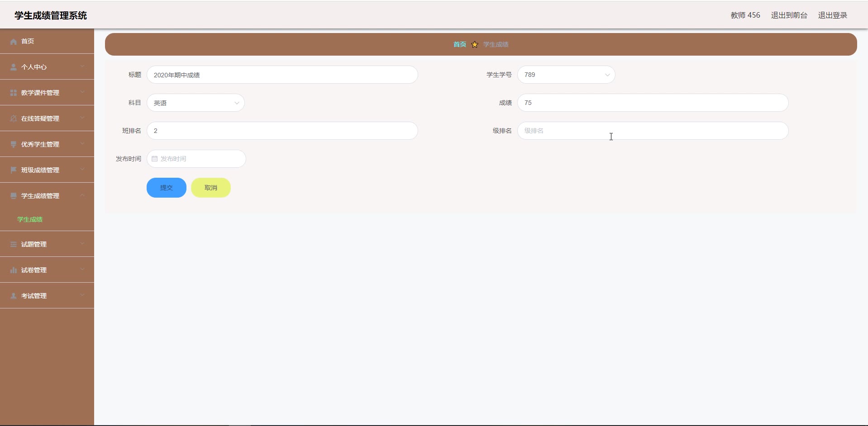Click 首页 breadcrumb link
The width and height of the screenshot is (868, 426).
click(460, 44)
